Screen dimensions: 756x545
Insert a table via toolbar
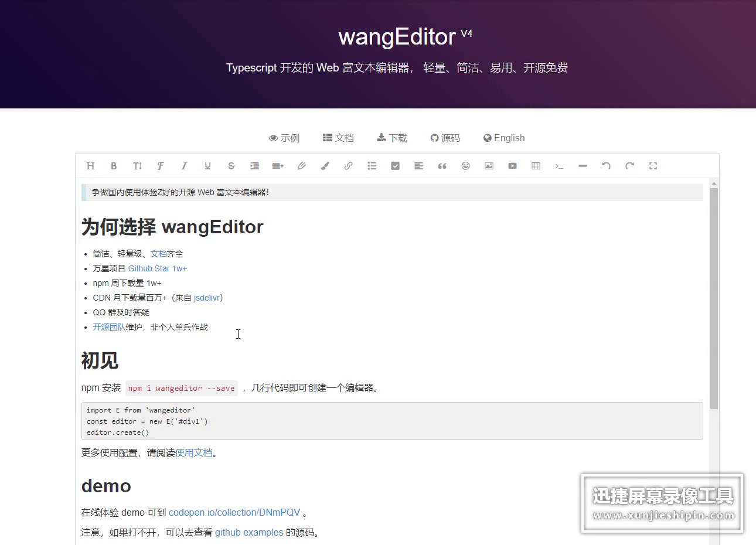(x=536, y=166)
